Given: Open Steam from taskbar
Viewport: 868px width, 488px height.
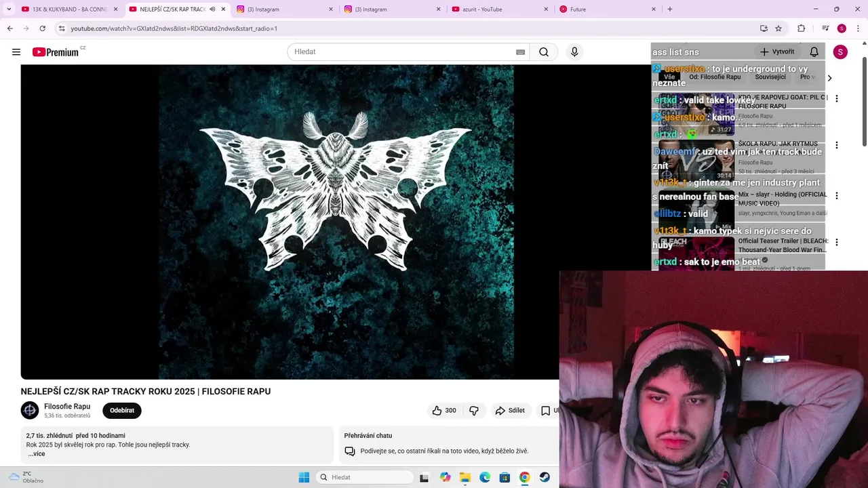Looking at the screenshot, I should (x=545, y=477).
